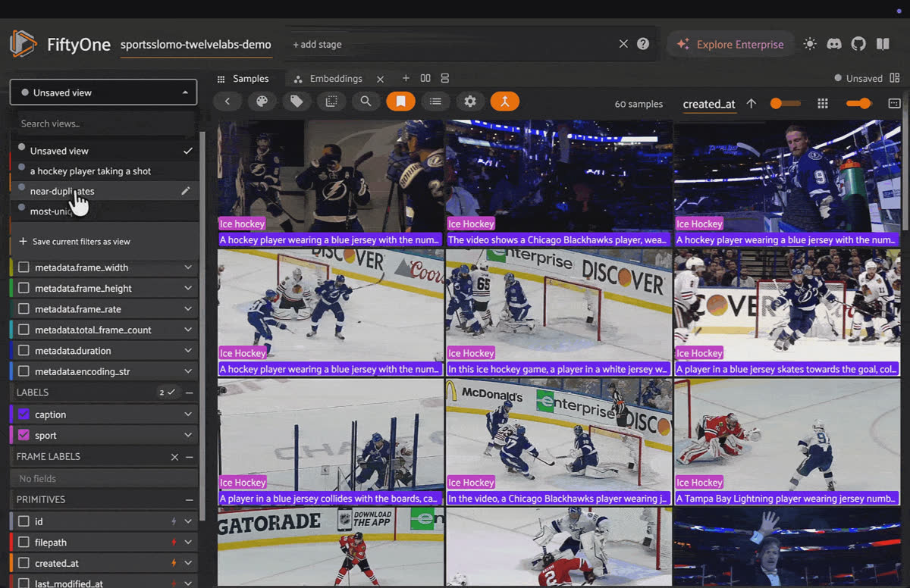Toggle light/dark theme sun icon
The image size is (910, 588).
tap(810, 44)
